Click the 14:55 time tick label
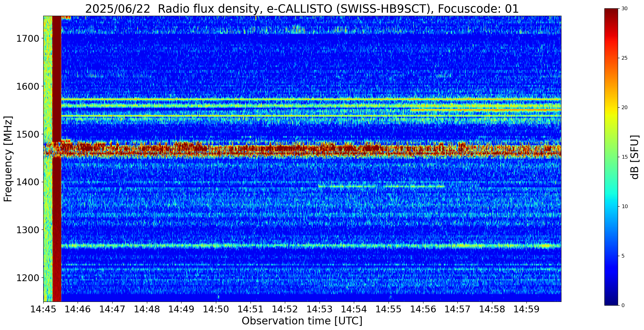The width and height of the screenshot is (644, 330). (389, 309)
